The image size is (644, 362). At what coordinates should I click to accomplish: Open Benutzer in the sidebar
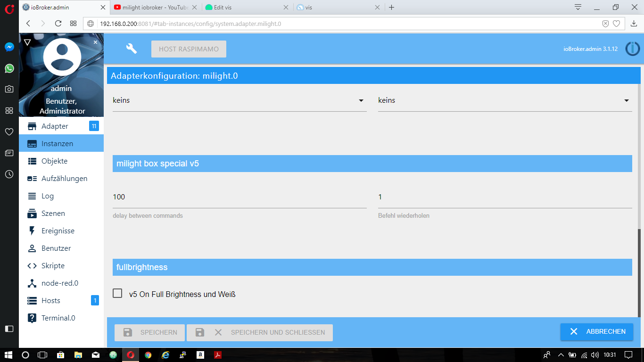pyautogui.click(x=61, y=248)
